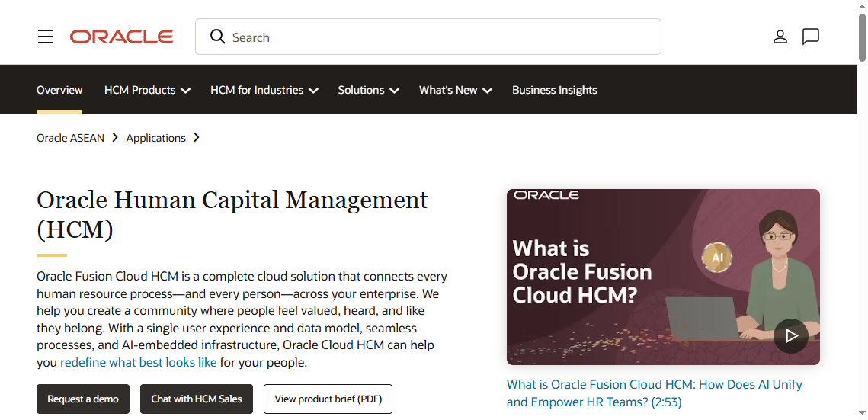868x420 pixels.
Task: Click the Request a demo button
Action: click(x=83, y=399)
